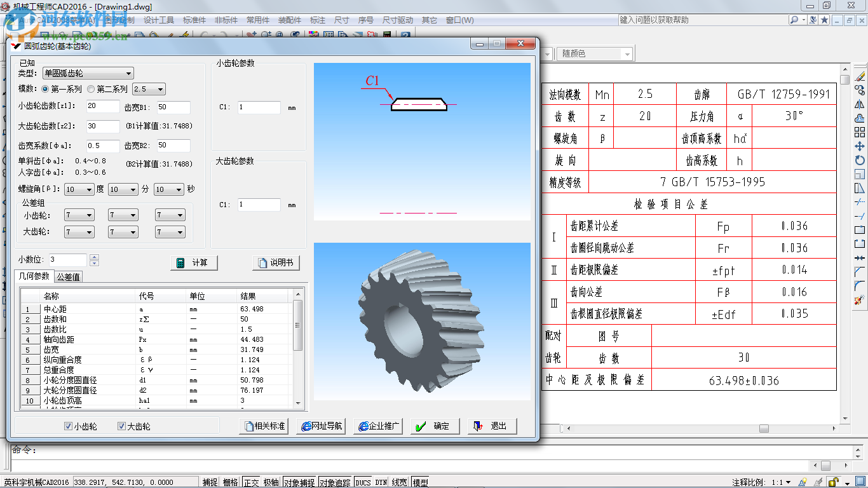
Task: Click the Explode tool icon
Action: (x=860, y=299)
